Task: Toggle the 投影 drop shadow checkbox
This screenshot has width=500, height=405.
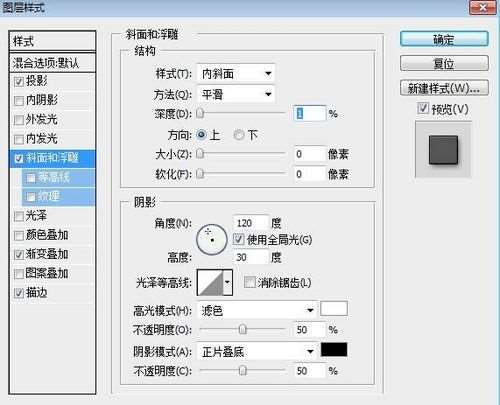Action: coord(19,81)
